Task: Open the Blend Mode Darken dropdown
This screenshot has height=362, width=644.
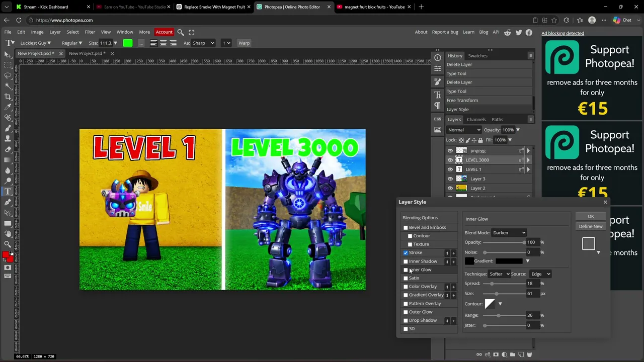Action: click(509, 233)
